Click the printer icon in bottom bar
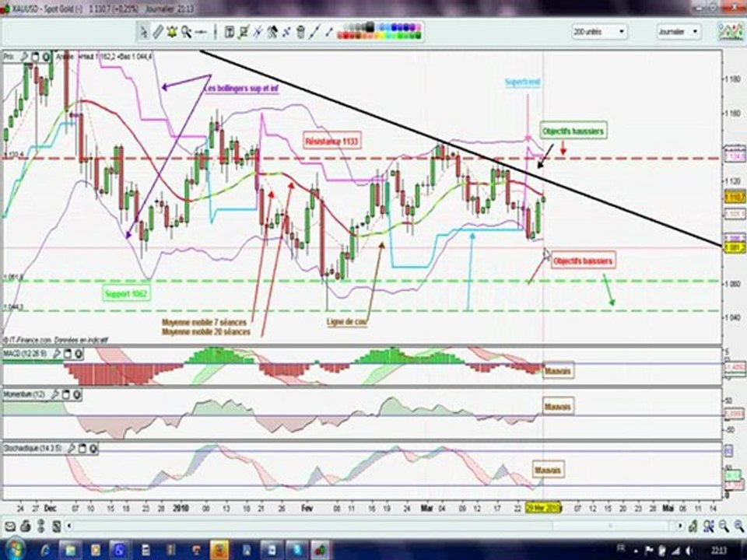 25,527
